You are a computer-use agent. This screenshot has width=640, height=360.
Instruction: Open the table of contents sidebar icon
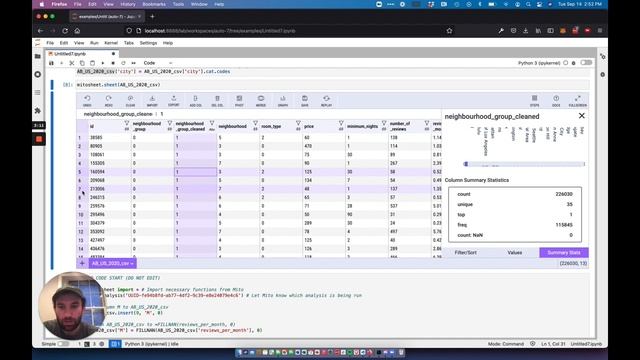(x=38, y=93)
